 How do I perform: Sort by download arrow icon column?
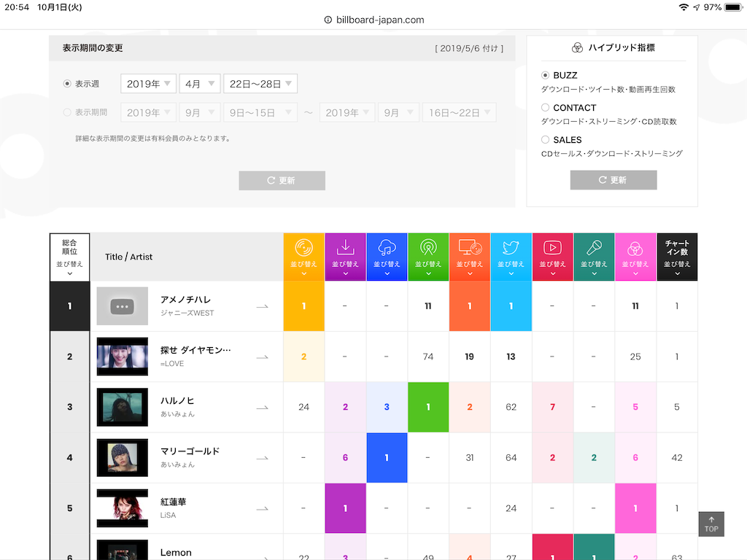point(345,257)
